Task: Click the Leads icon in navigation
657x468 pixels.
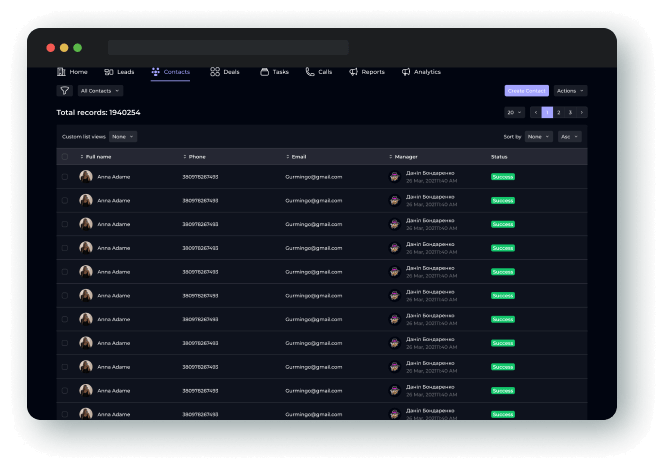Action: click(109, 72)
